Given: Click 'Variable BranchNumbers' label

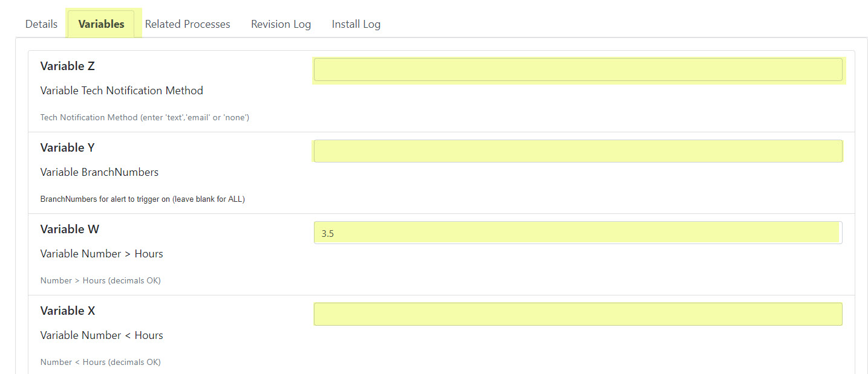Looking at the screenshot, I should coord(99,172).
